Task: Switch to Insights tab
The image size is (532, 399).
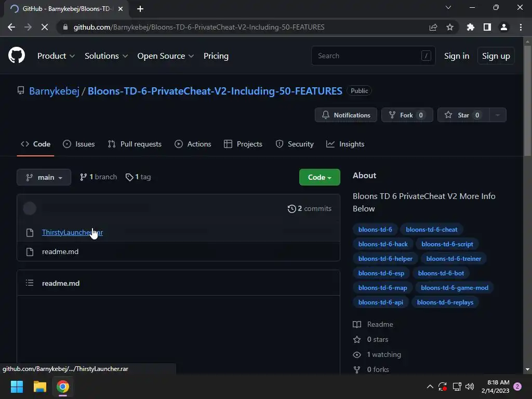Action: (345, 144)
